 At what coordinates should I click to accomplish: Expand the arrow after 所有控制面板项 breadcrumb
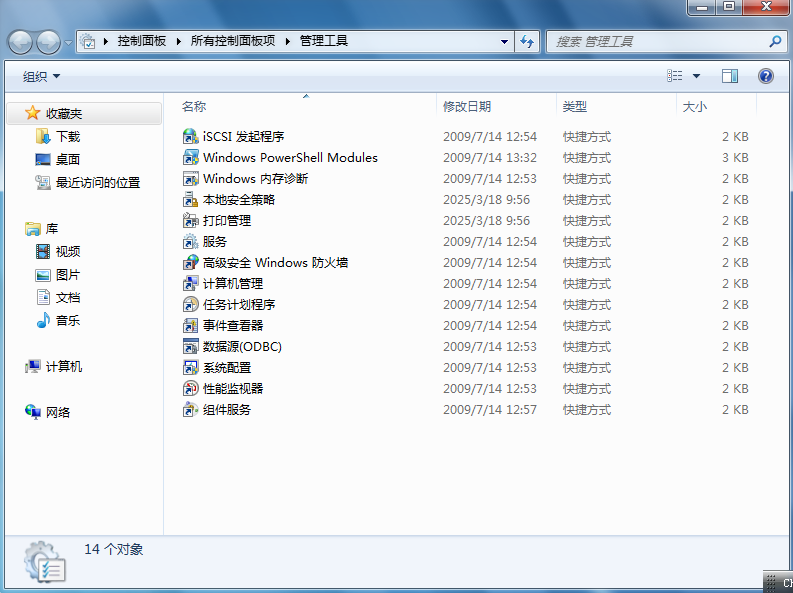coord(288,41)
